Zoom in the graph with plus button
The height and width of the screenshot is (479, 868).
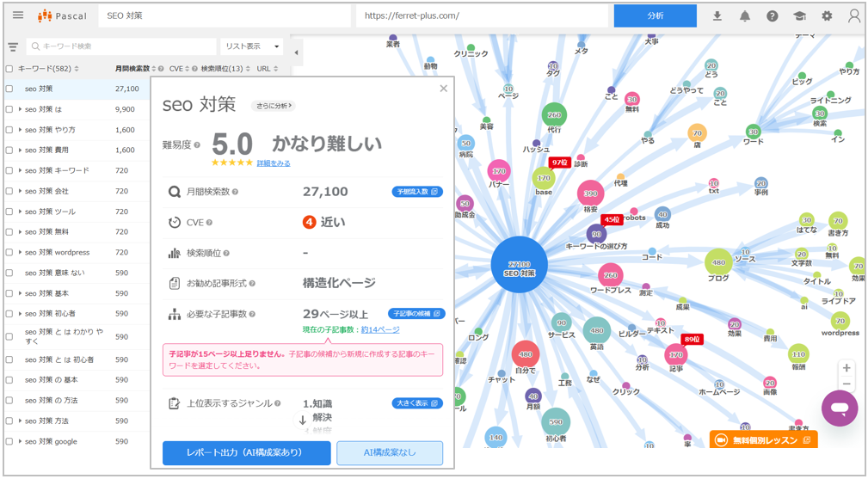pyautogui.click(x=846, y=368)
